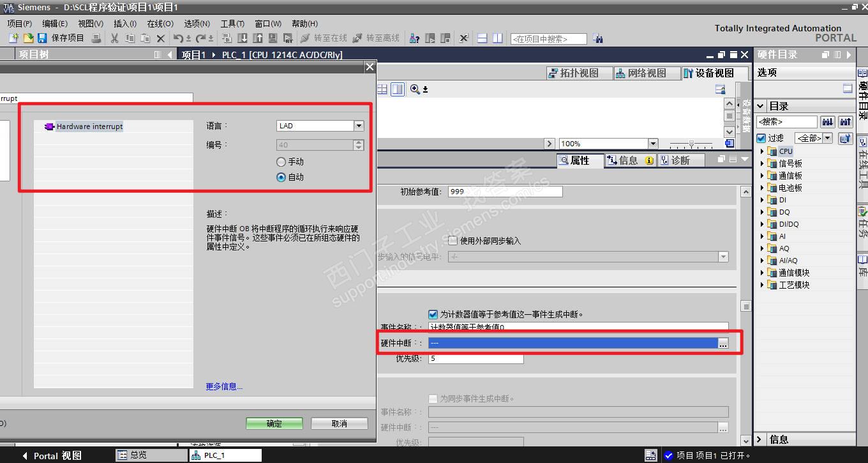This screenshot has height=463, width=868.
Task: Click the delete X icon in the toolbar
Action: (x=160, y=38)
